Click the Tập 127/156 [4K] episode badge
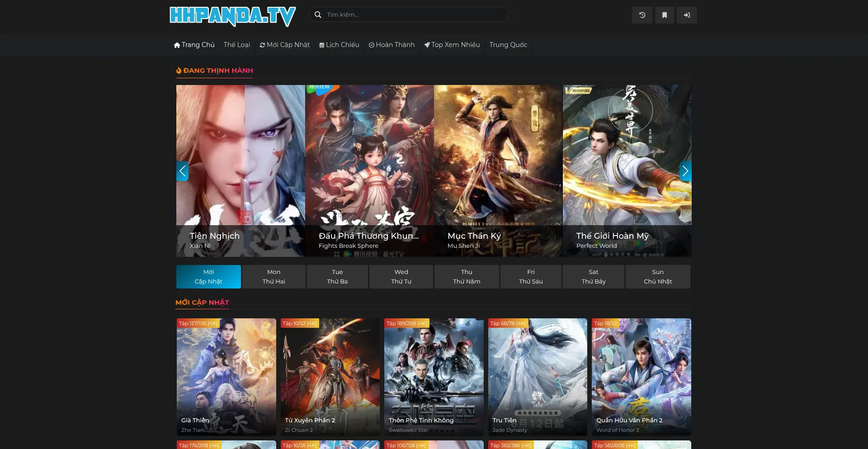The image size is (868, 449). [198, 323]
